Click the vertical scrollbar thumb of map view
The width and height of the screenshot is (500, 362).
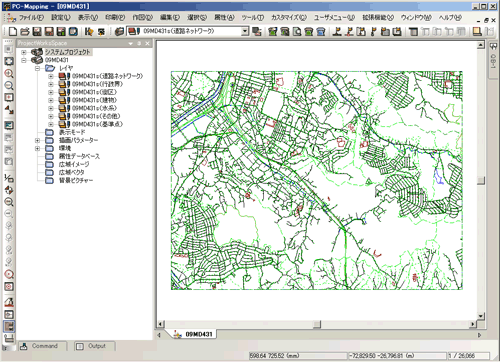[x=481, y=180]
